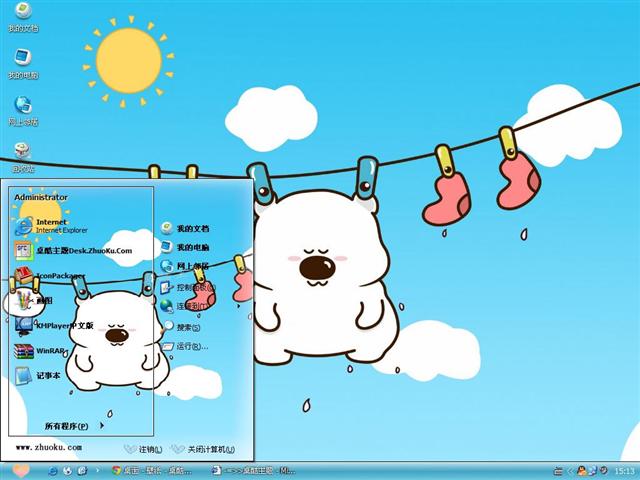Expand the quick launch overflow chevron
The width and height of the screenshot is (640, 480).
98,470
